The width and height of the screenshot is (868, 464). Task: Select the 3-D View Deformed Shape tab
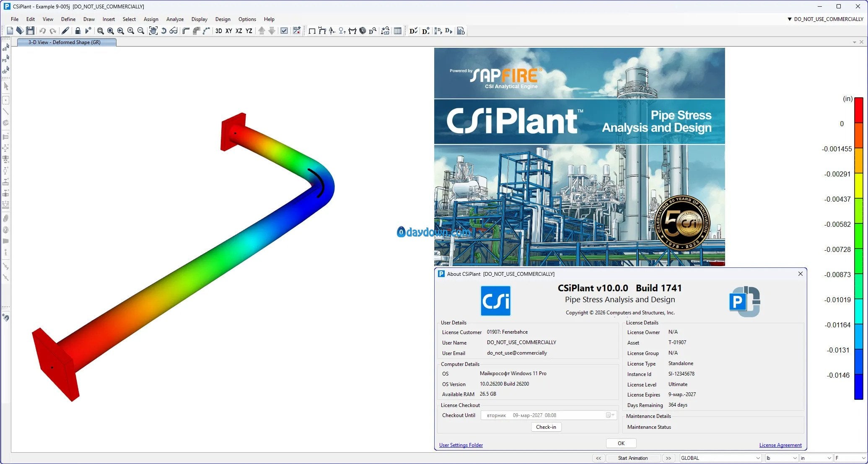pyautogui.click(x=65, y=42)
